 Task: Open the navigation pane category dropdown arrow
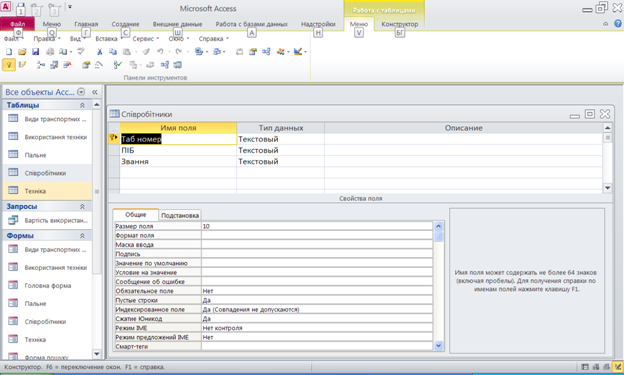click(81, 92)
